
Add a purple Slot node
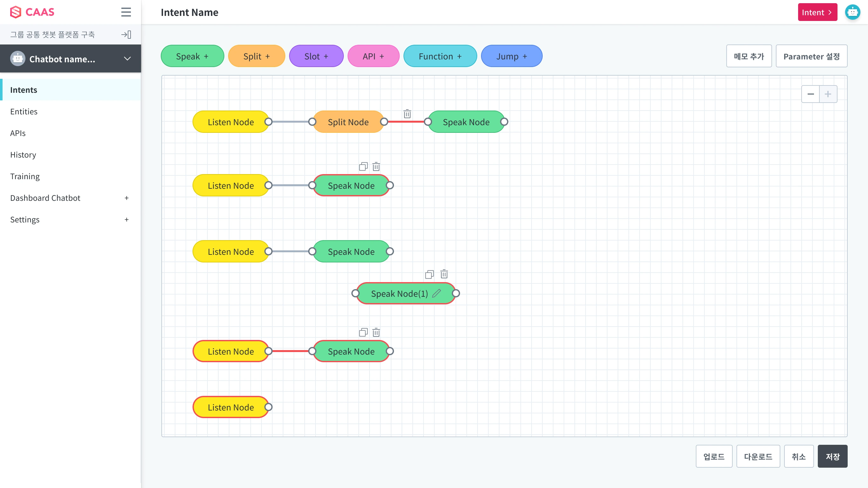pos(316,56)
